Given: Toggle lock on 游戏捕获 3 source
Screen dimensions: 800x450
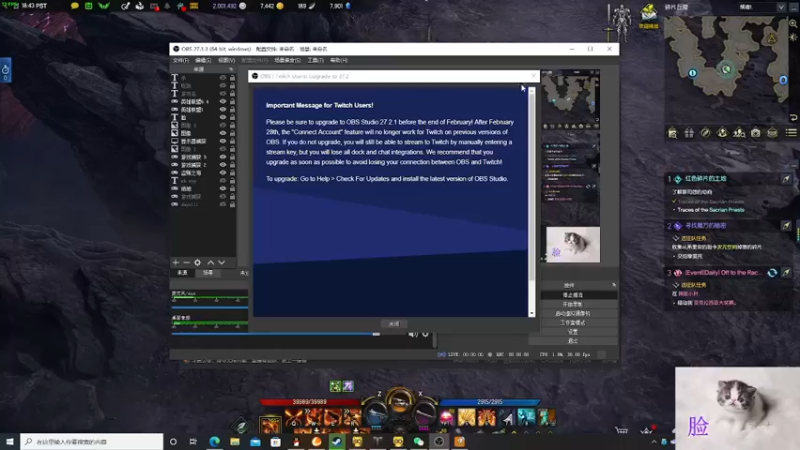Looking at the screenshot, I should pos(232,157).
